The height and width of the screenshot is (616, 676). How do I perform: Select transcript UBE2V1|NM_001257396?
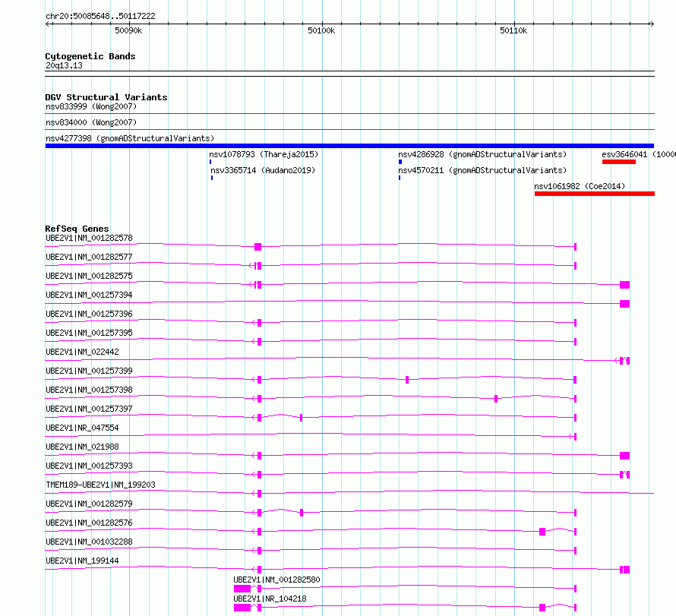pos(89,314)
